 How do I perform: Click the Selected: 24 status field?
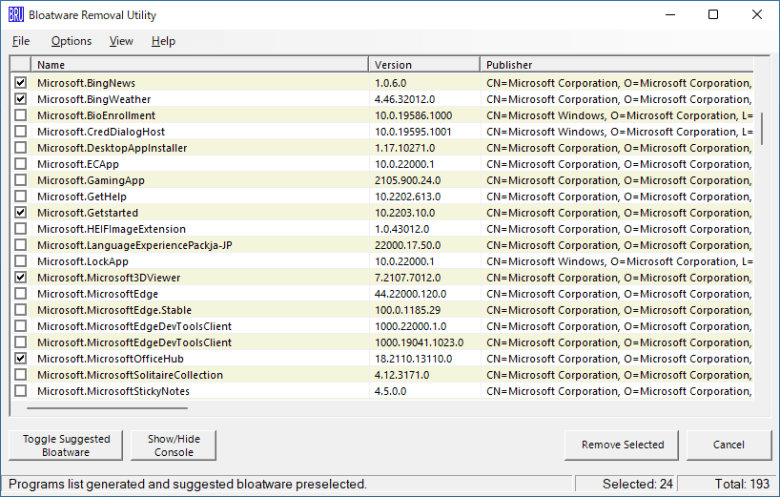625,484
